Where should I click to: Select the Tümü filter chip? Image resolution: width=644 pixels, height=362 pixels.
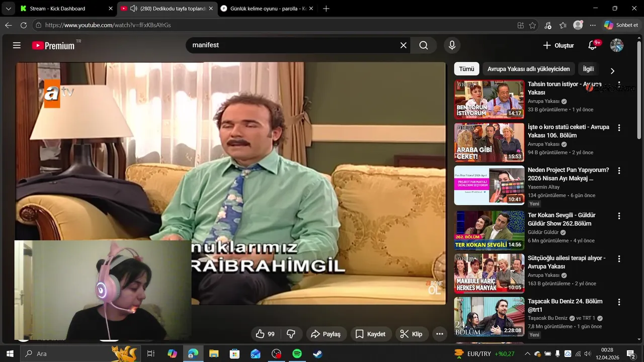(466, 69)
